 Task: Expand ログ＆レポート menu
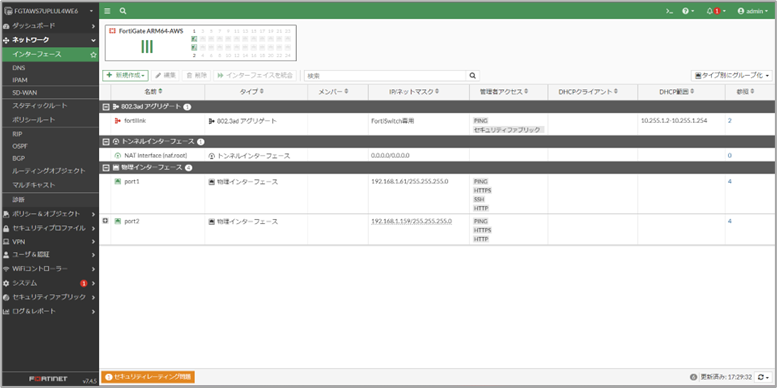[x=49, y=312]
